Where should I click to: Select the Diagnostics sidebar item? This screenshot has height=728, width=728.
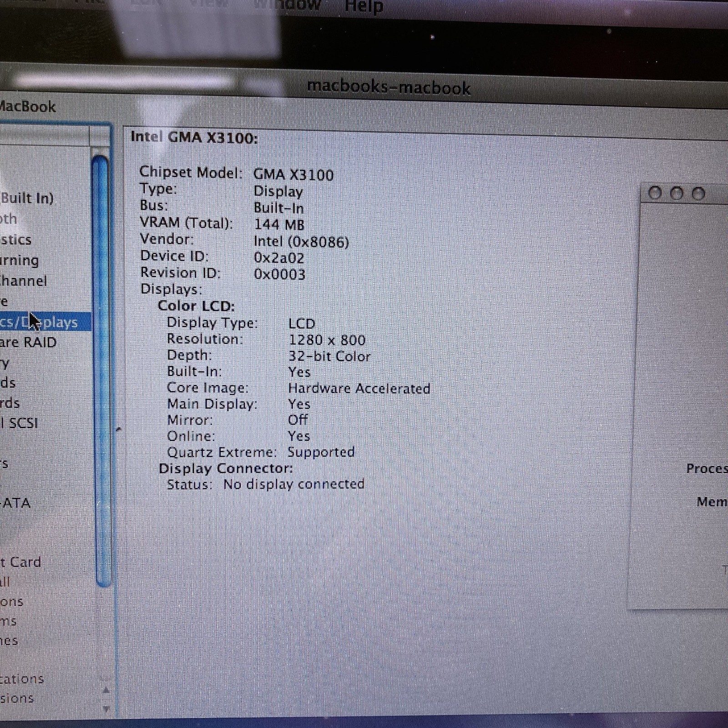16,240
